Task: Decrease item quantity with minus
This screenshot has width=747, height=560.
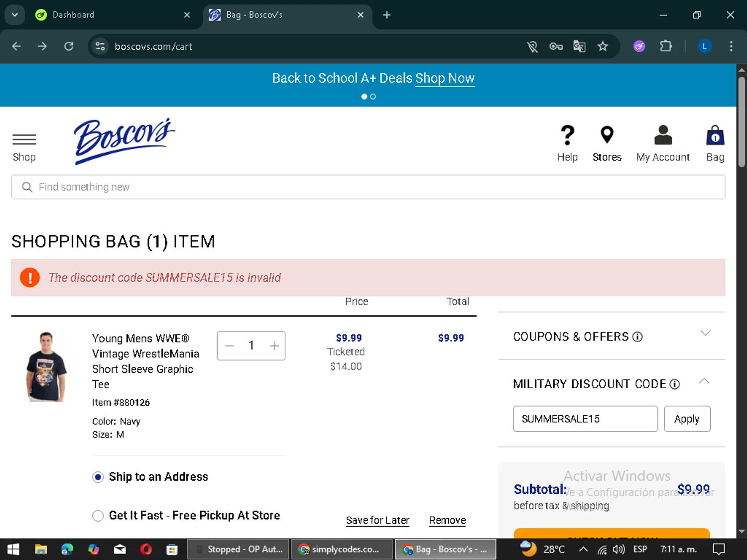Action: (x=229, y=346)
